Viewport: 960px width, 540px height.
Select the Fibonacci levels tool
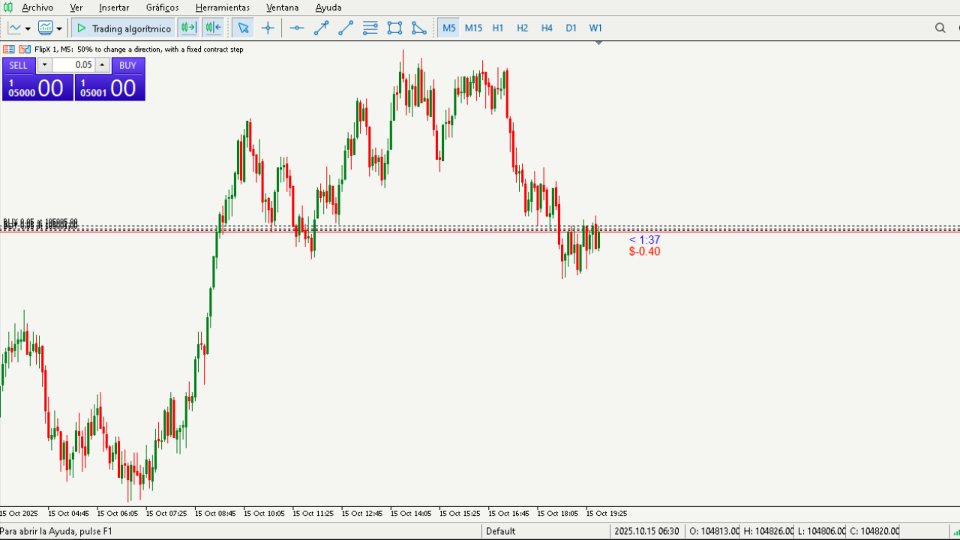[370, 28]
